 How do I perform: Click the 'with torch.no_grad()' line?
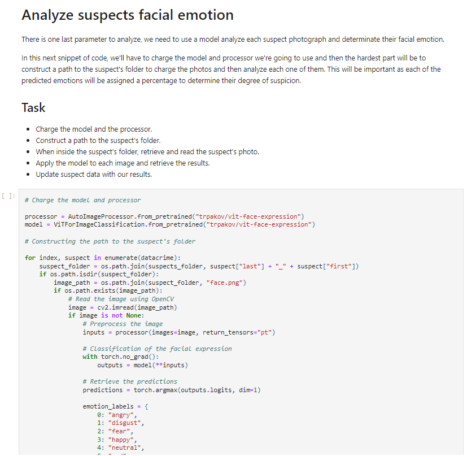click(121, 357)
